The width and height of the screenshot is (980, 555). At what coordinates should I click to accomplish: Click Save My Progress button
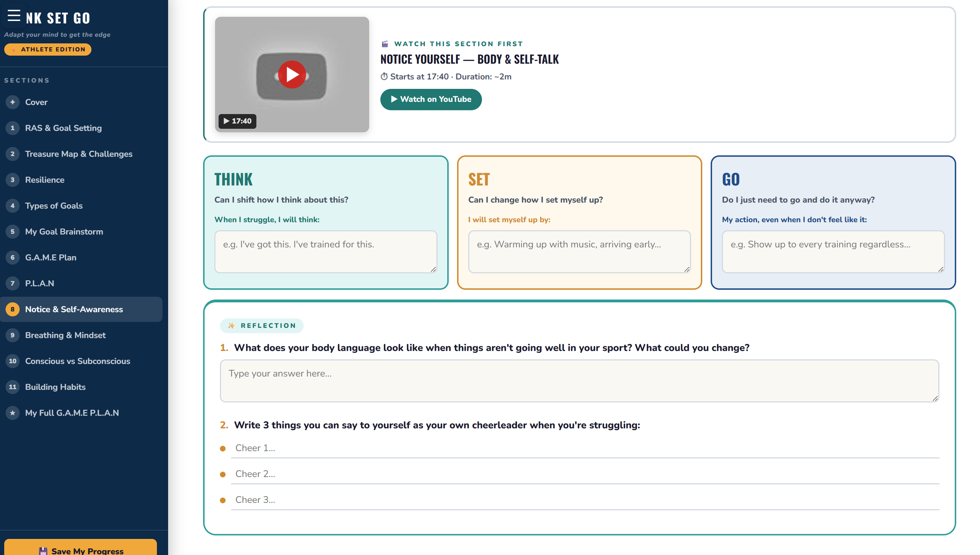click(x=80, y=548)
